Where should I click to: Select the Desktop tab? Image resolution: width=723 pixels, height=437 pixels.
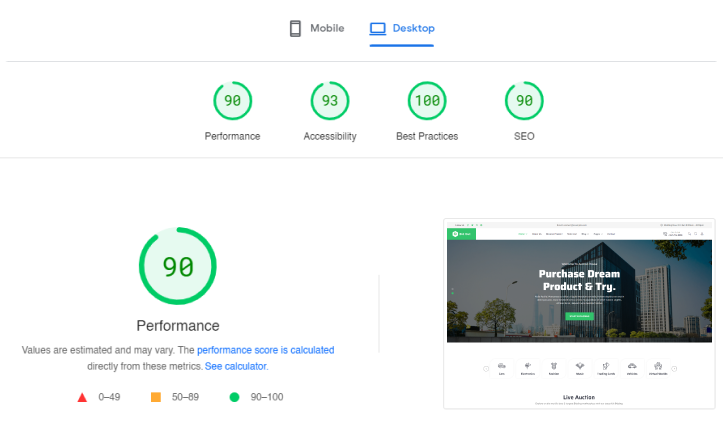pos(402,29)
